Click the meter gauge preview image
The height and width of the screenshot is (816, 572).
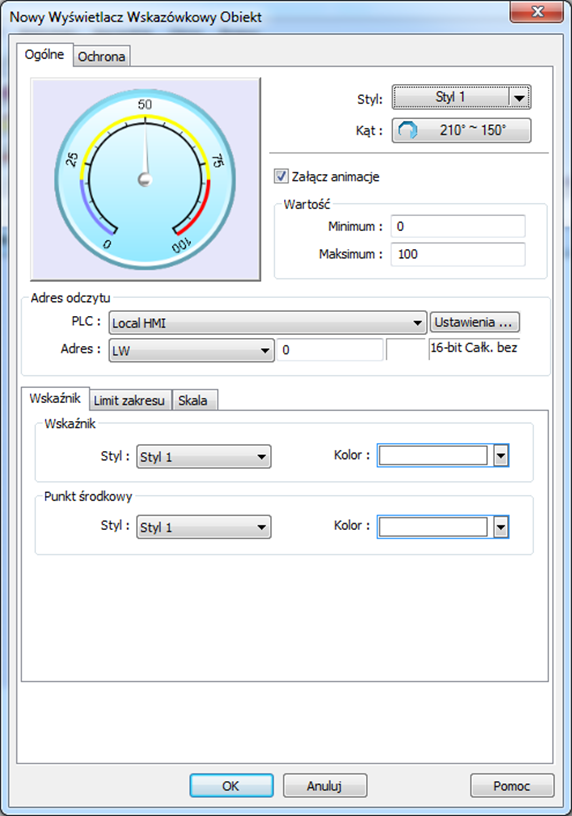click(x=145, y=180)
